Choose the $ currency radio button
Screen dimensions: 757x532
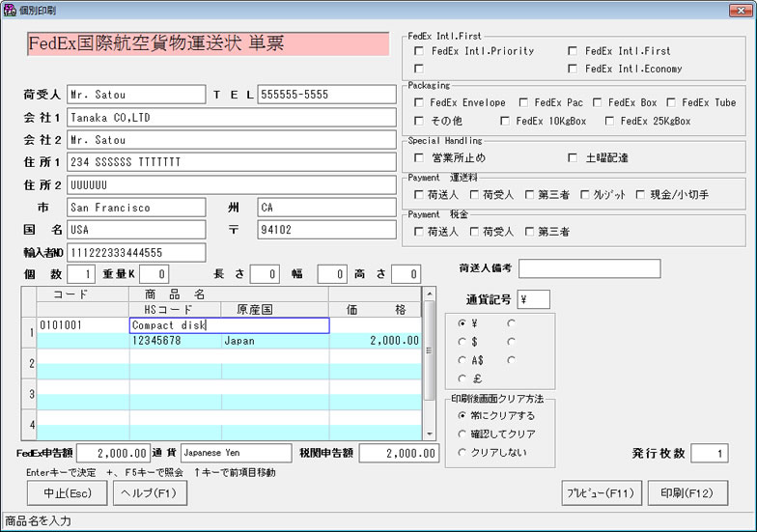[463, 342]
